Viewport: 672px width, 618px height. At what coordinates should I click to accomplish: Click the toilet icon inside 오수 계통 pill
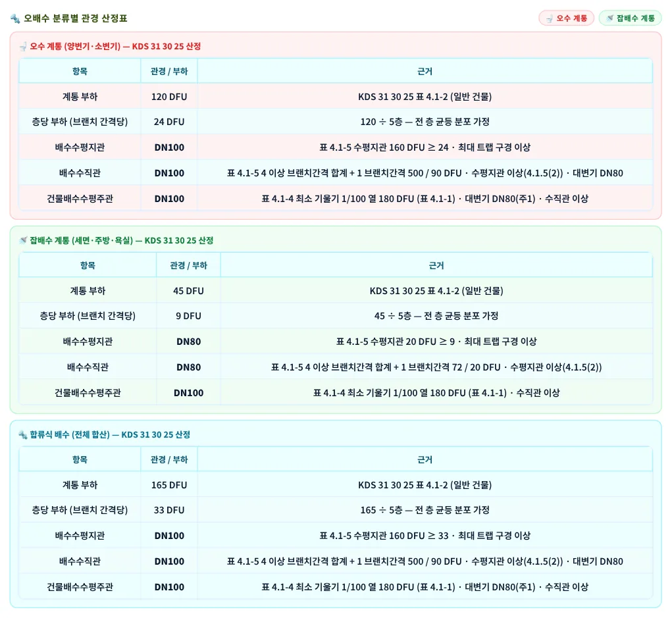(550, 18)
